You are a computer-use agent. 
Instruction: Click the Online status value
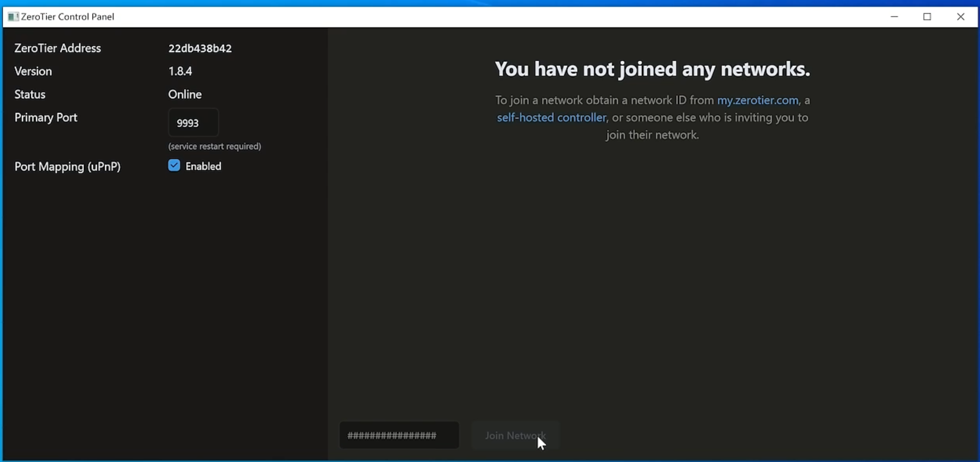pyautogui.click(x=185, y=94)
